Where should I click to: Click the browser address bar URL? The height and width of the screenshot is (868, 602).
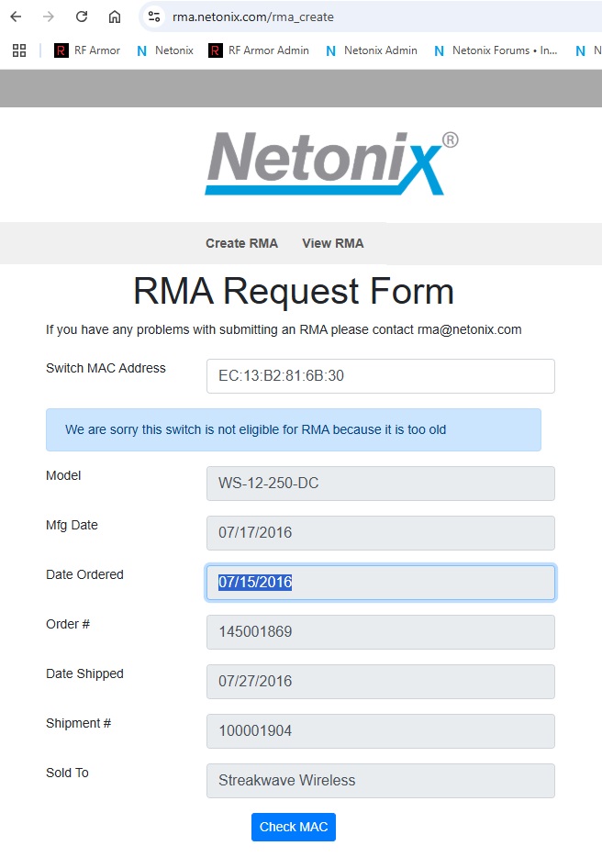tap(253, 17)
